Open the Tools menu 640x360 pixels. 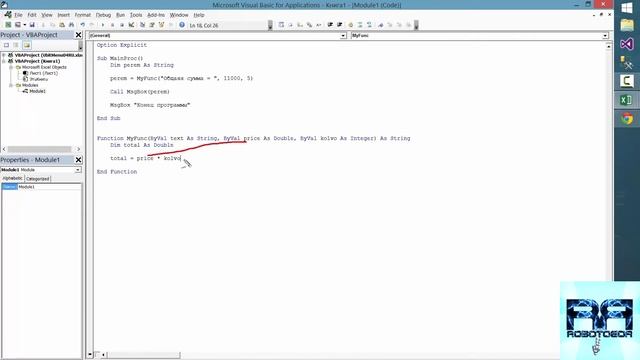pos(136,15)
